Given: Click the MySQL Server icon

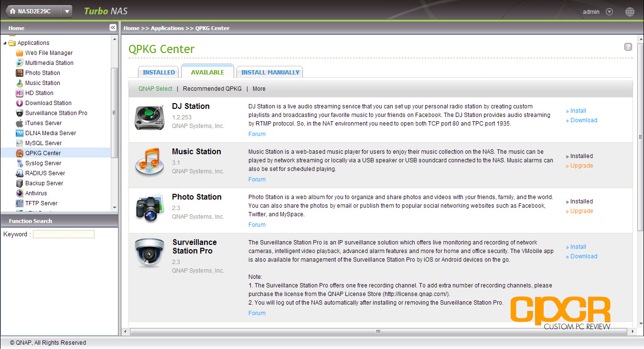Looking at the screenshot, I should point(20,143).
